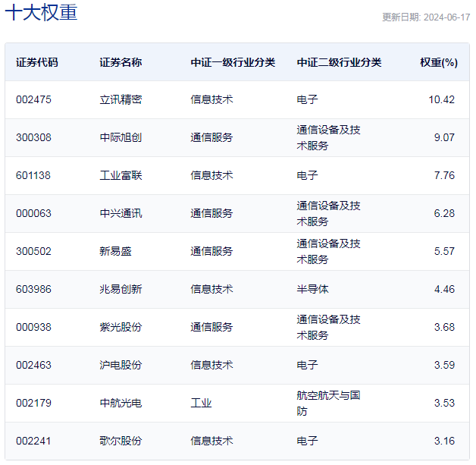The height and width of the screenshot is (465, 476).
Task: Select stock code 000063
Action: pyautogui.click(x=33, y=213)
